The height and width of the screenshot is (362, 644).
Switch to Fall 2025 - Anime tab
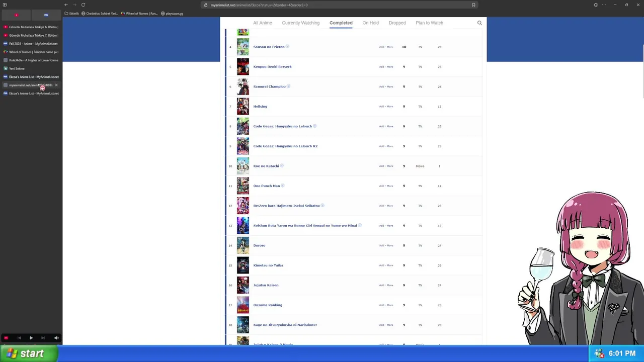31,44
